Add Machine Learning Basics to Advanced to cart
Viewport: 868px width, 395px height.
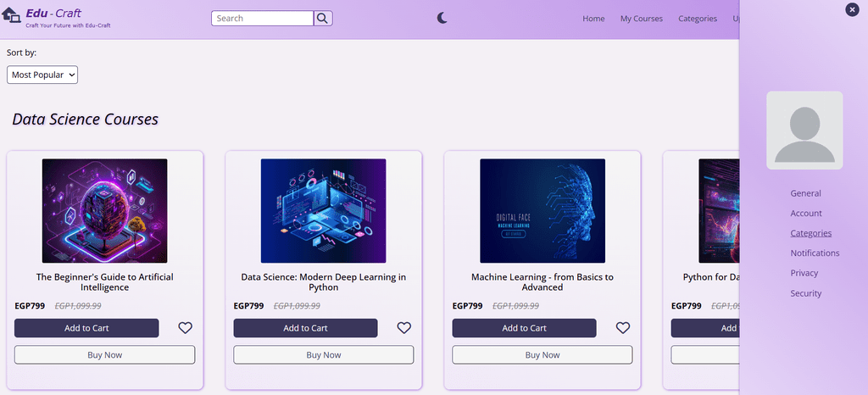(x=524, y=328)
